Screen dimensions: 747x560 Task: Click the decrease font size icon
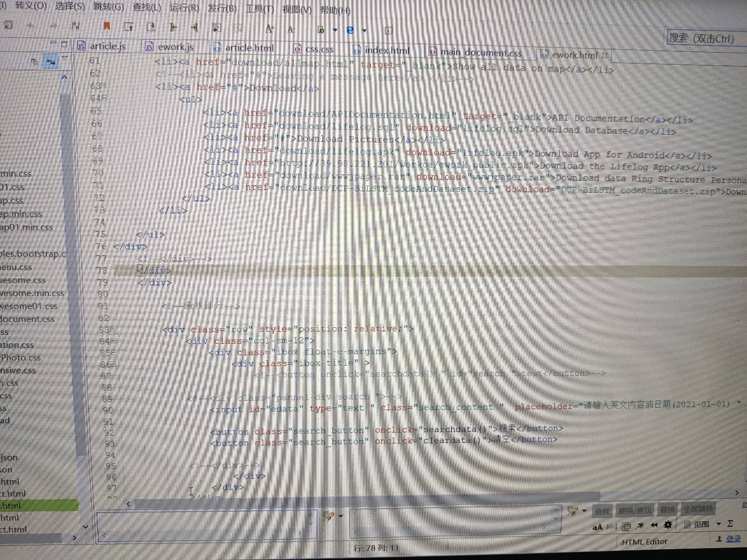[x=291, y=30]
